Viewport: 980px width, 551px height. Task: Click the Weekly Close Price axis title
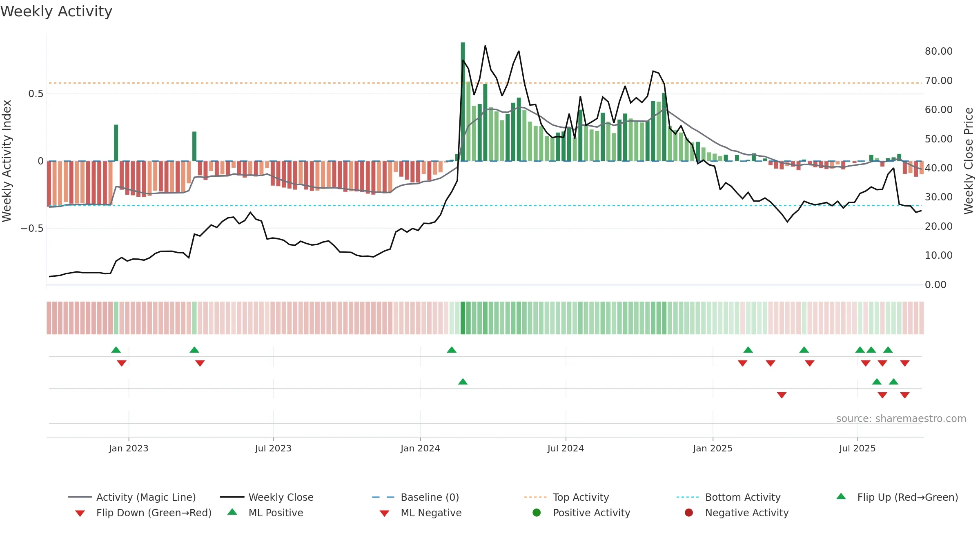969,161
